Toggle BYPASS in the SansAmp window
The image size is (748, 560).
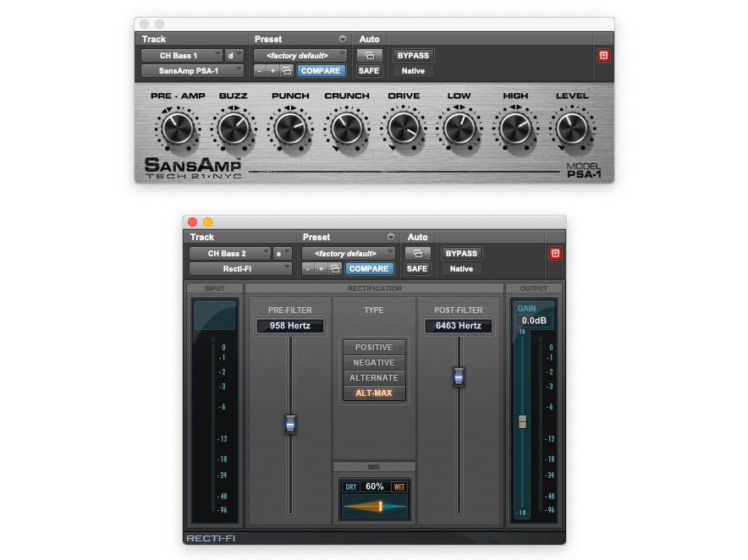[x=413, y=55]
